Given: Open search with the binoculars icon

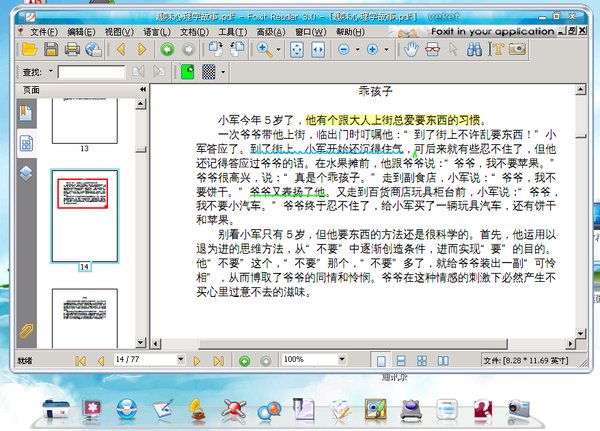Looking at the screenshot, I should point(474,49).
